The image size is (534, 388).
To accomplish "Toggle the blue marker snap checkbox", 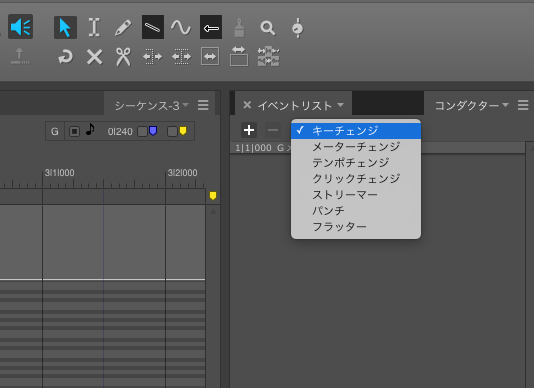I will (142, 131).
